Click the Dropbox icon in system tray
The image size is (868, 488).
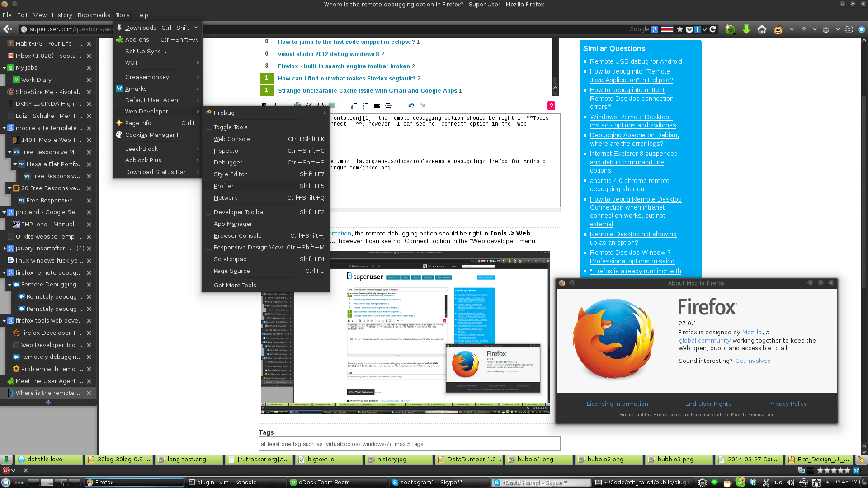click(753, 483)
